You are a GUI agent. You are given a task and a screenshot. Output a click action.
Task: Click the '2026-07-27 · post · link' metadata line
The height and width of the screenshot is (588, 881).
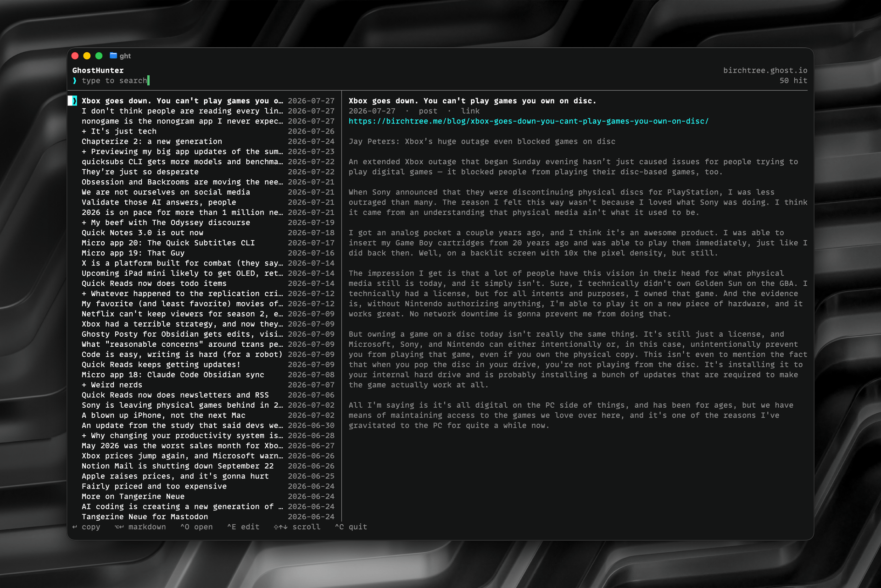click(414, 111)
